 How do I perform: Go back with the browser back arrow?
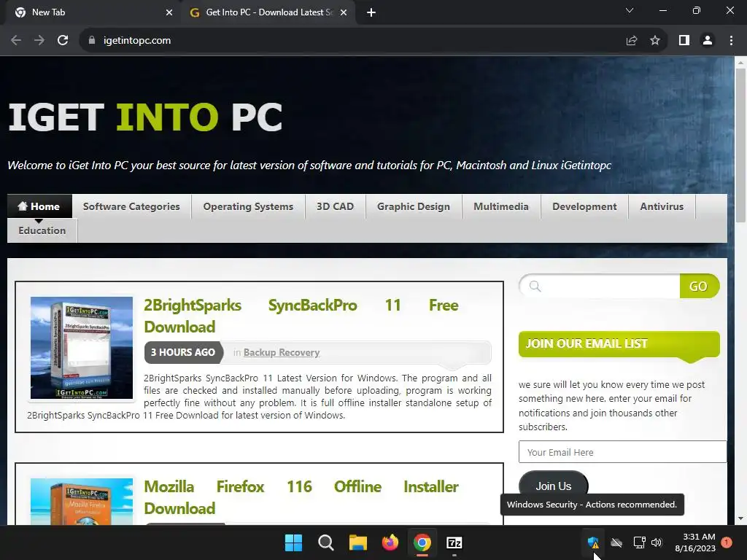(x=16, y=41)
